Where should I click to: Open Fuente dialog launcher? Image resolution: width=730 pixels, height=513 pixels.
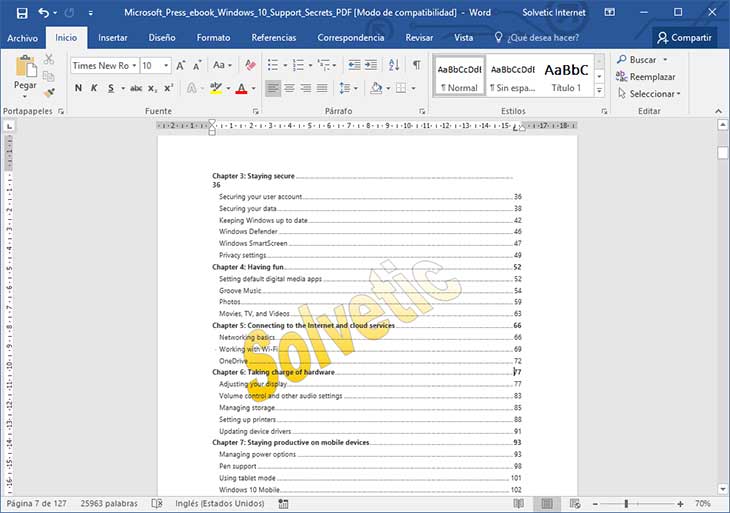[256, 111]
